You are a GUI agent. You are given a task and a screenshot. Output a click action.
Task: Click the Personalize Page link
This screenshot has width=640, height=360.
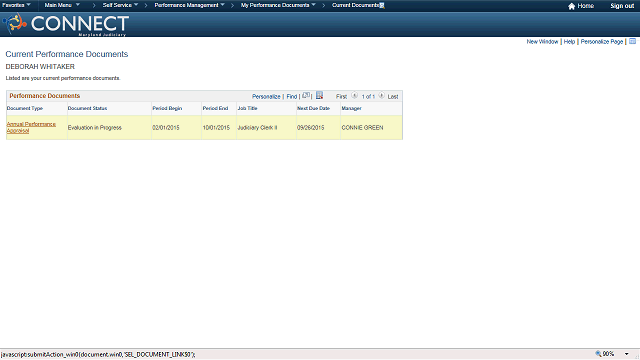coord(602,42)
